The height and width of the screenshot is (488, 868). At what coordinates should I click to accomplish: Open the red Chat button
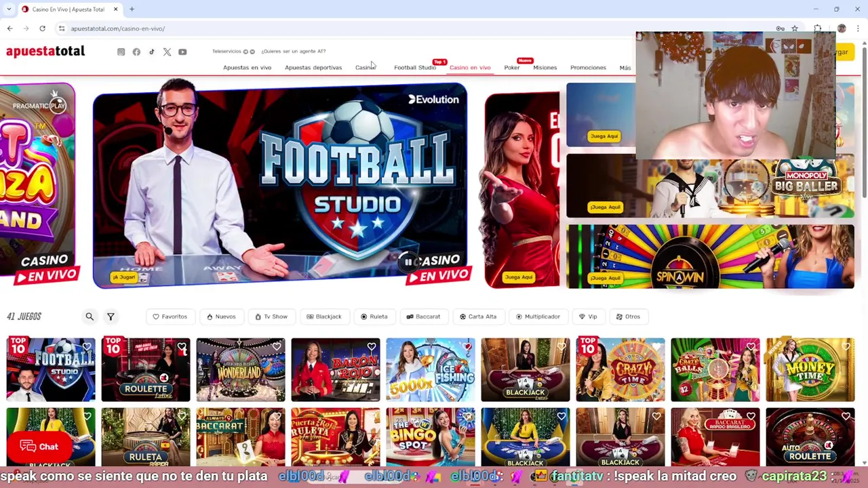[x=39, y=447]
